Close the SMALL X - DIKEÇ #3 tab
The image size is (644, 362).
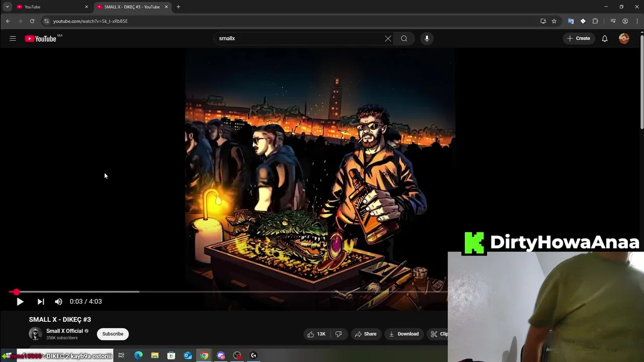pos(166,7)
